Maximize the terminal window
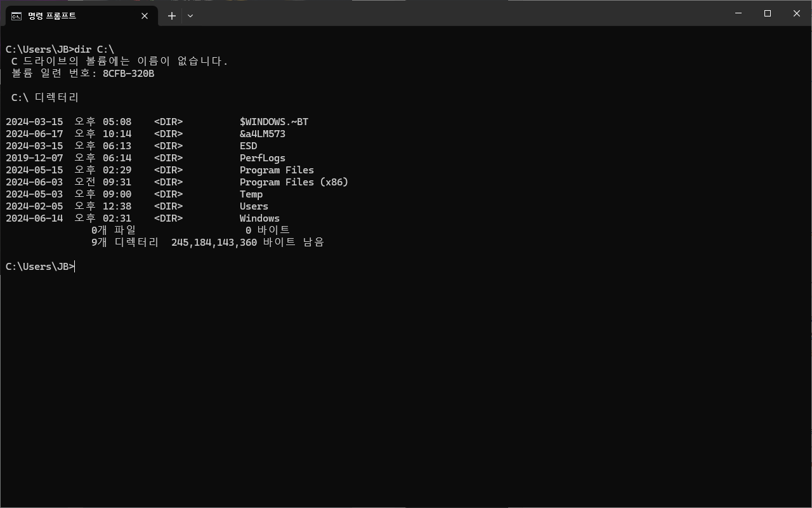The height and width of the screenshot is (508, 812). tap(768, 13)
